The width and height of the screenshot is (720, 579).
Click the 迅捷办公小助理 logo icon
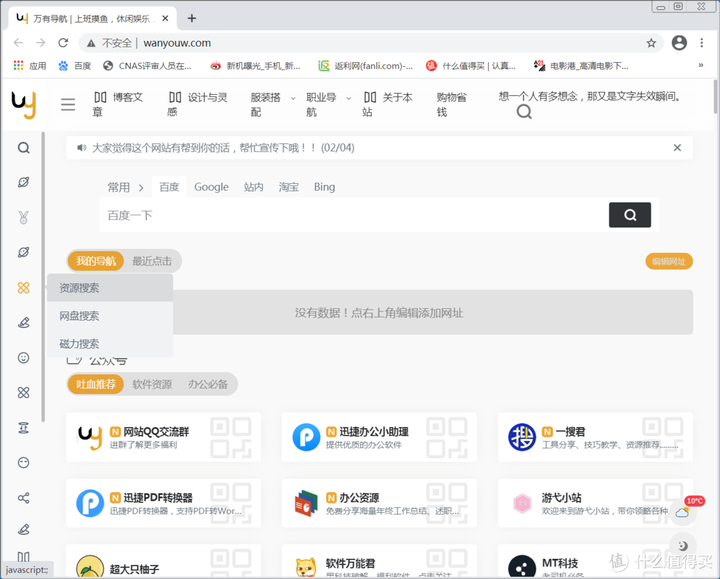306,437
